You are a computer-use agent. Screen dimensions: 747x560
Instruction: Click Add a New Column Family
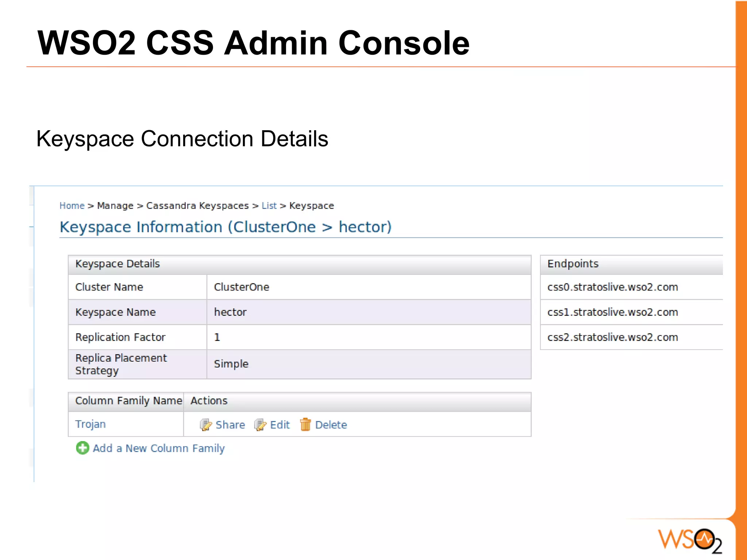(x=159, y=448)
